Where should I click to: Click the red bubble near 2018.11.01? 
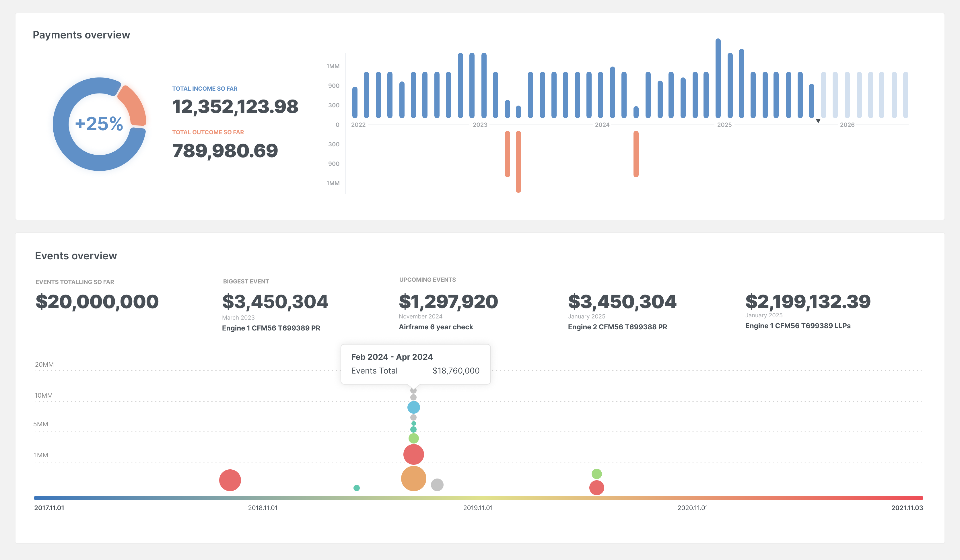(x=230, y=480)
